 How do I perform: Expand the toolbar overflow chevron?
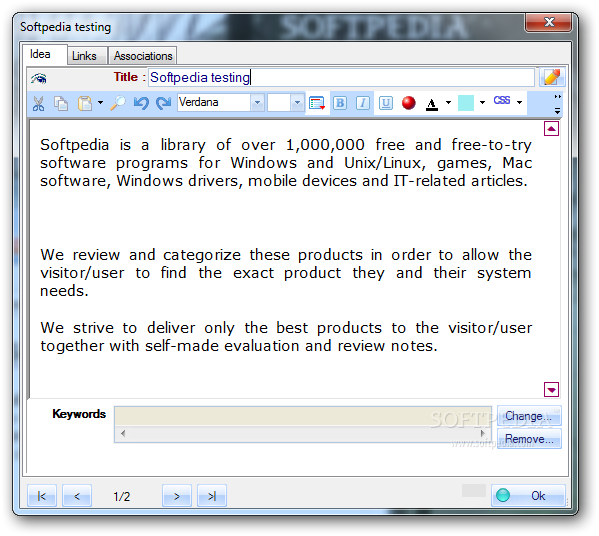point(558,104)
